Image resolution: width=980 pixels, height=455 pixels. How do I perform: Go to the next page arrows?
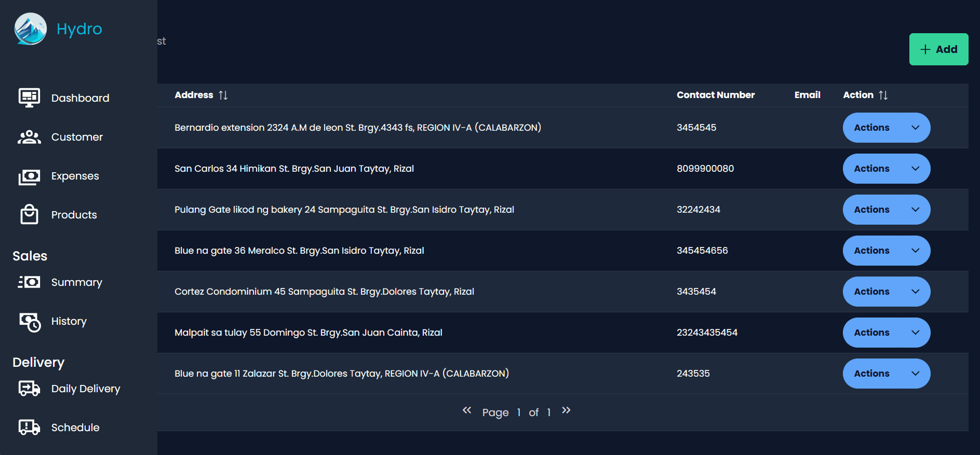coord(566,410)
